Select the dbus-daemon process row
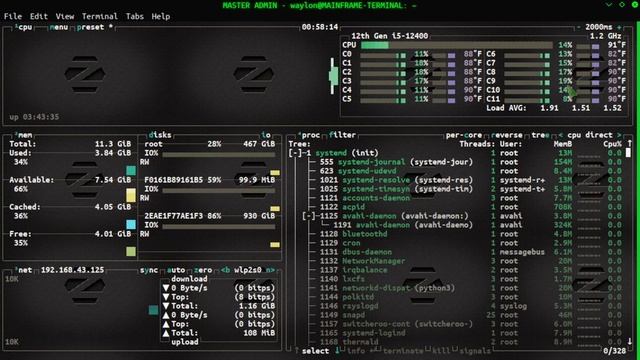Screen dimensions: 640x360 456,252
